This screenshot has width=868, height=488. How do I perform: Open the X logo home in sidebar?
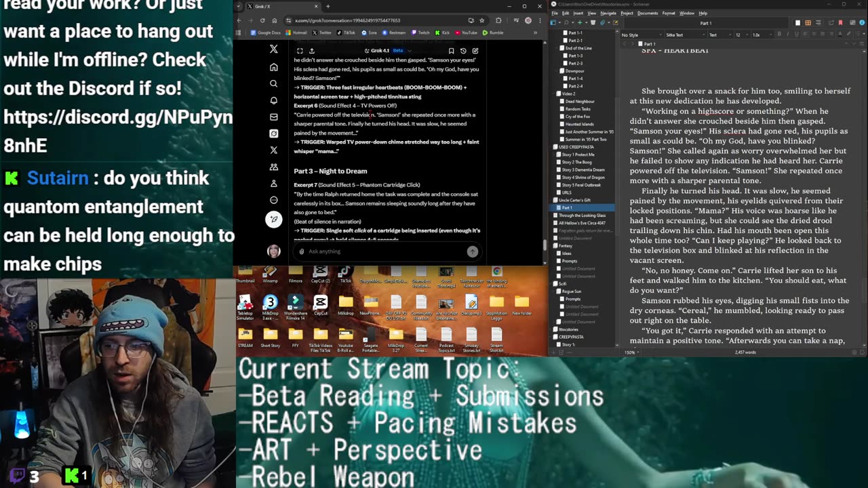click(273, 49)
